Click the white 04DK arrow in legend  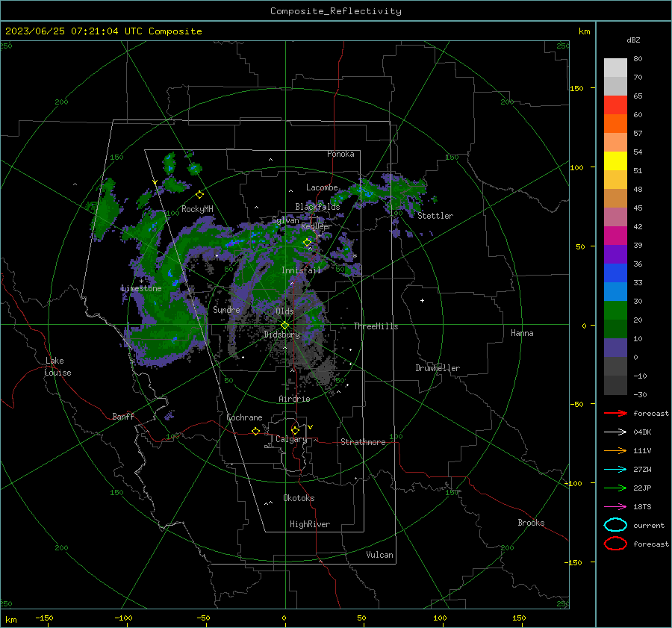(x=615, y=432)
